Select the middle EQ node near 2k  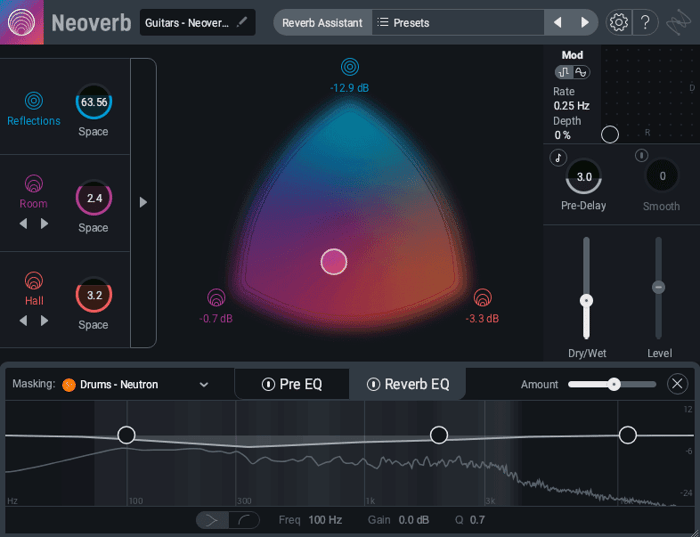pos(439,435)
